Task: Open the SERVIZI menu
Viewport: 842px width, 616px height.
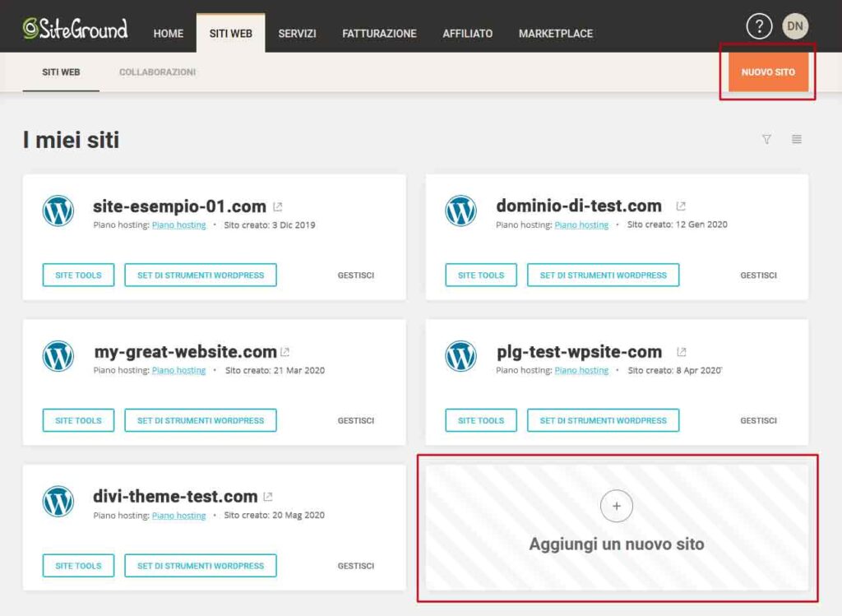Action: (x=297, y=33)
